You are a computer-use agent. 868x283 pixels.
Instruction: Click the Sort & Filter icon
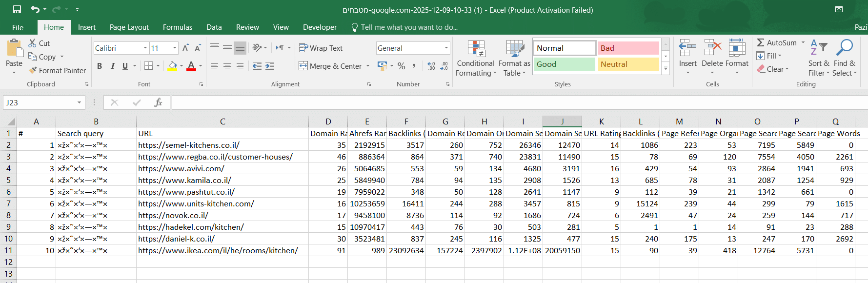819,48
